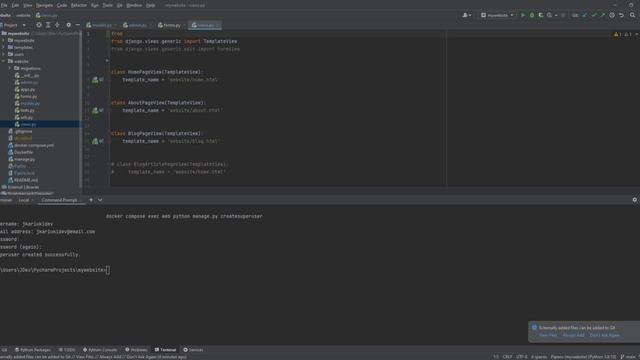Image resolution: width=640 pixels, height=360 pixels.
Task: Click the terminal command prompt input
Action: pyautogui.click(x=108, y=270)
